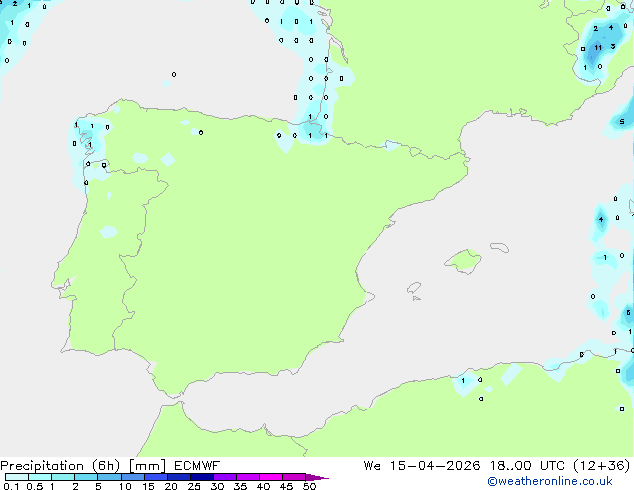Click the arrow tip above 50 on legend
The image size is (634, 490).
317,477
